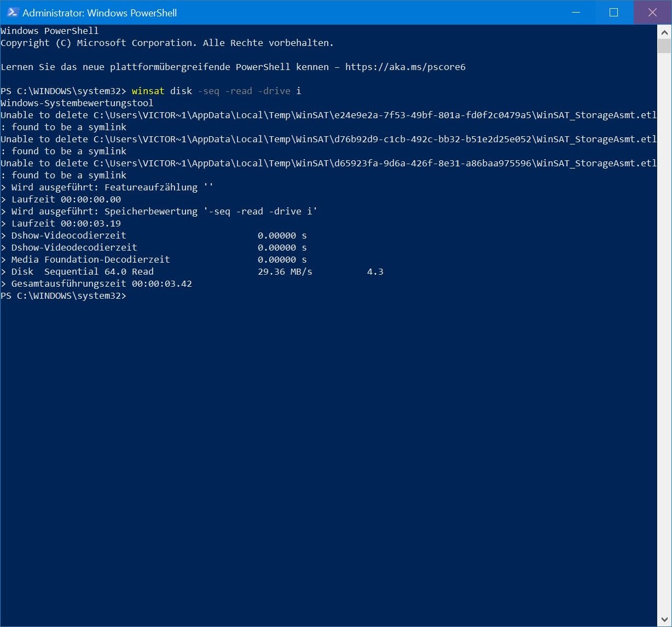Click the '29.36 MB/s' value
672x627 pixels.
(285, 271)
